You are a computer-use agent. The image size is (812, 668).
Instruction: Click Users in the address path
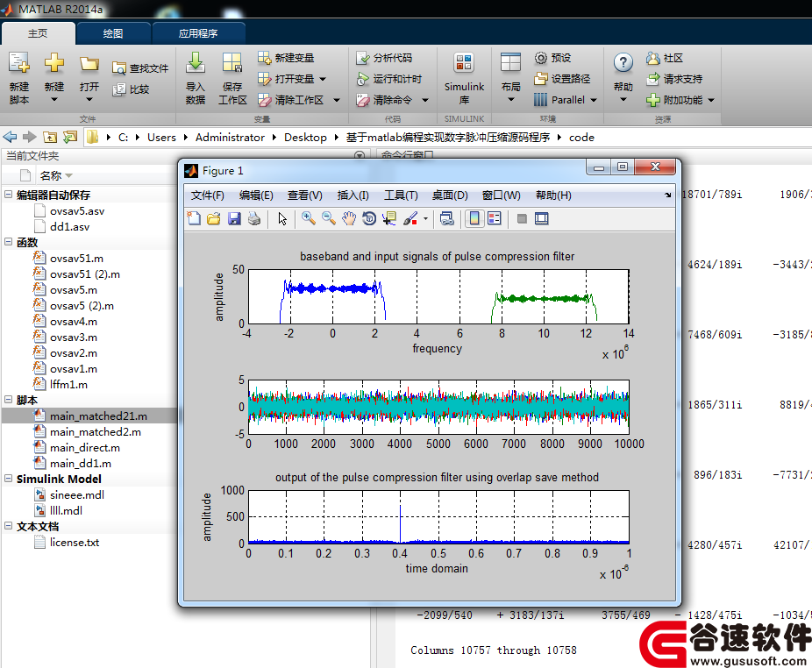(x=161, y=138)
